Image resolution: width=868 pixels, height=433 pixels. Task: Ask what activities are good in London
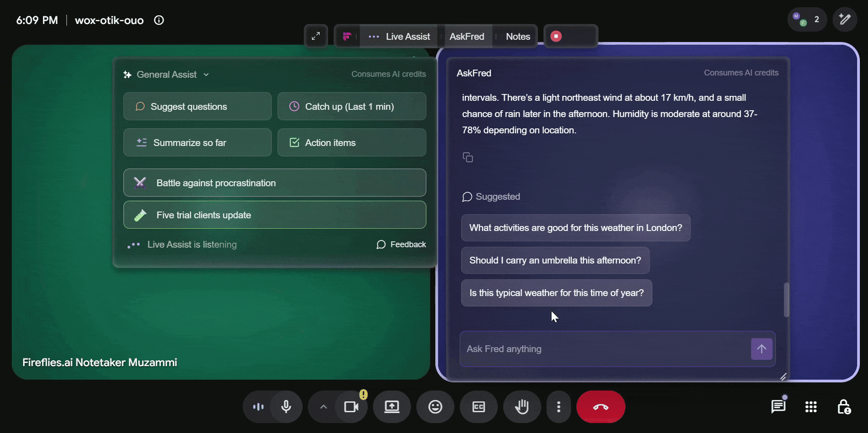576,228
